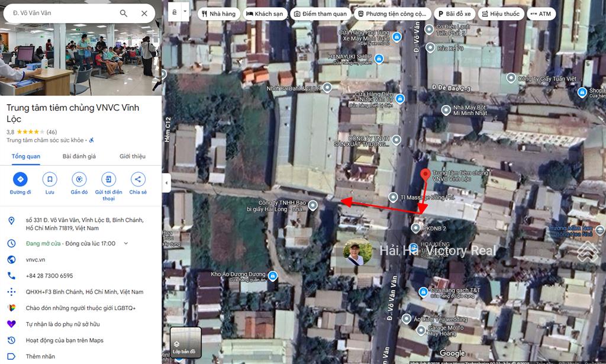
Task: Open Hoạt động của bạn trên Maps
Action: (65, 340)
